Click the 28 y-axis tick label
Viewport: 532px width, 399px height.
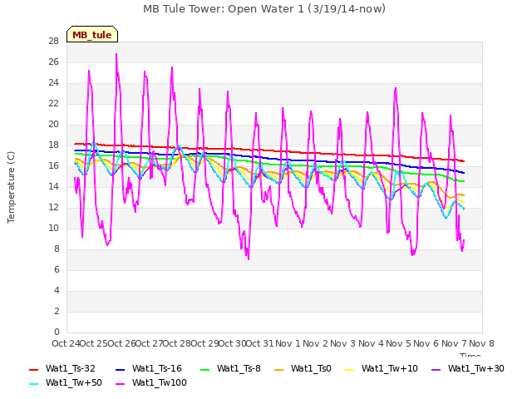point(53,41)
